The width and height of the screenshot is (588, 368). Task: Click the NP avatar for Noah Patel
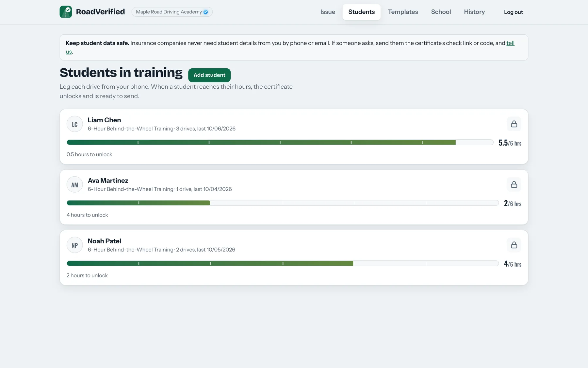tap(75, 245)
